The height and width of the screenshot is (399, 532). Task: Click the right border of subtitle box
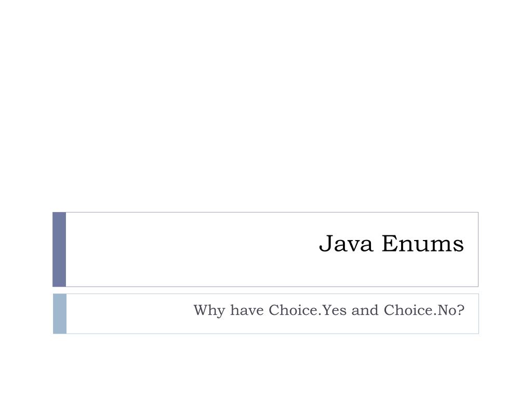478,314
